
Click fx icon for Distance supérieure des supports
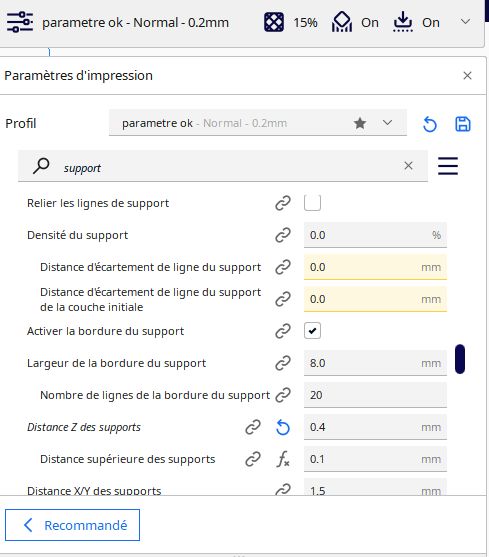283,459
